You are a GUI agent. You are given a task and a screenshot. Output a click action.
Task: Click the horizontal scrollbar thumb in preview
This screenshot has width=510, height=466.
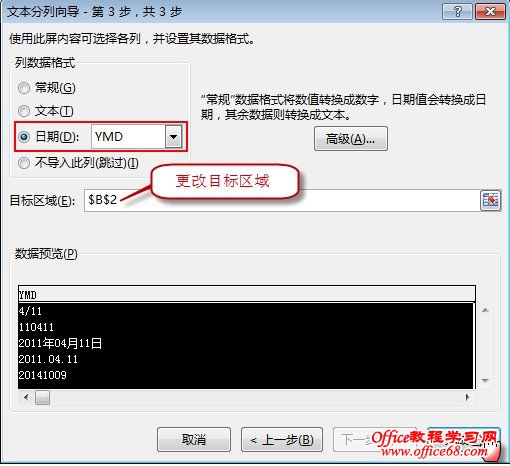click(42, 397)
